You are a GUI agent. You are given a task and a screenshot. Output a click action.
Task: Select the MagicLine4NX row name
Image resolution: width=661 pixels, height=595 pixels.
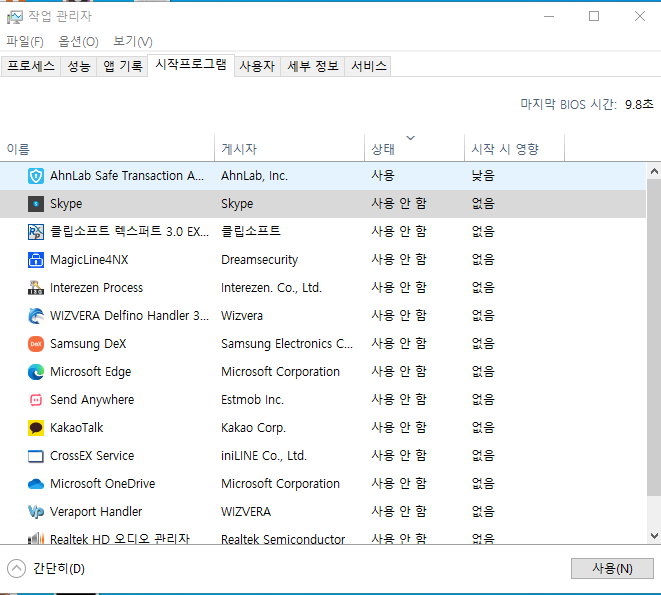(89, 260)
